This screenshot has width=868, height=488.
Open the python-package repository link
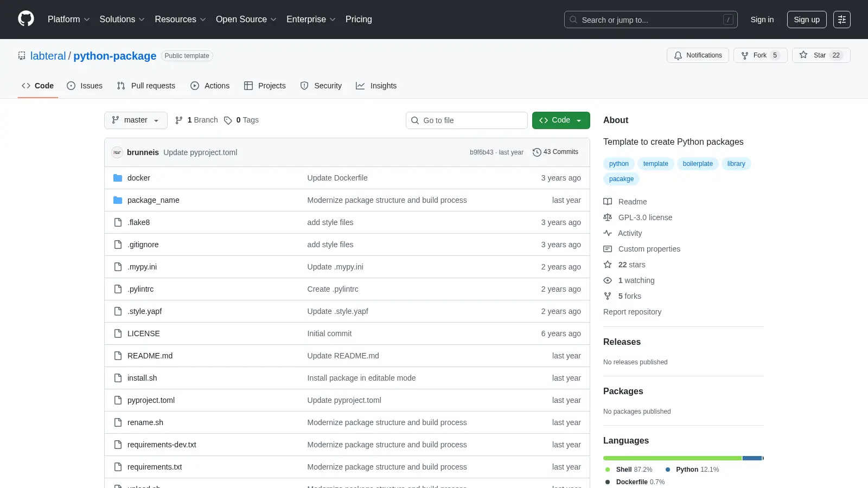coord(115,56)
